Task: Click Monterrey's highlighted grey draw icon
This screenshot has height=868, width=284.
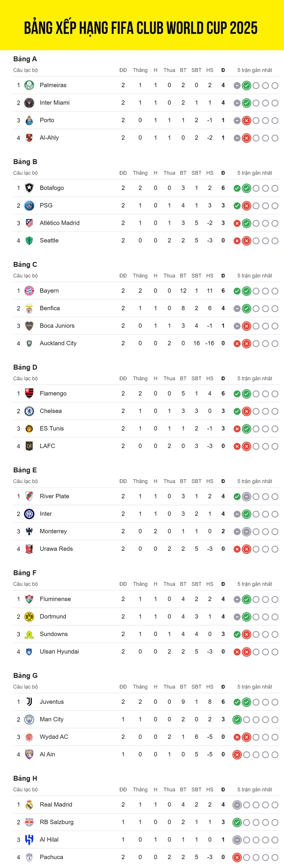Action: click(x=247, y=532)
